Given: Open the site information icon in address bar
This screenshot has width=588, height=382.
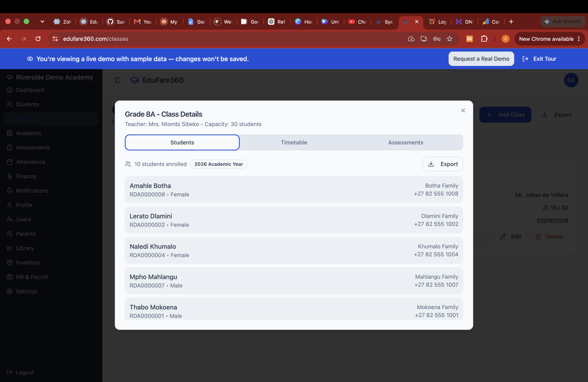Looking at the screenshot, I should pos(55,39).
